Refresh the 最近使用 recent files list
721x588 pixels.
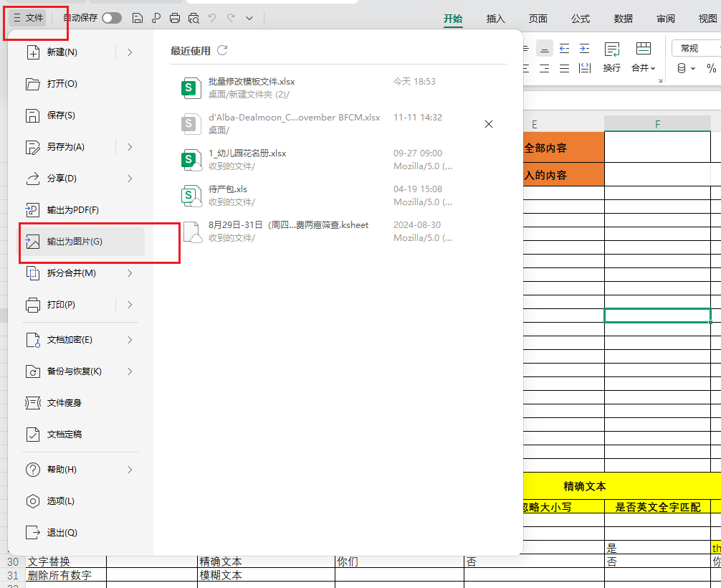tap(222, 50)
